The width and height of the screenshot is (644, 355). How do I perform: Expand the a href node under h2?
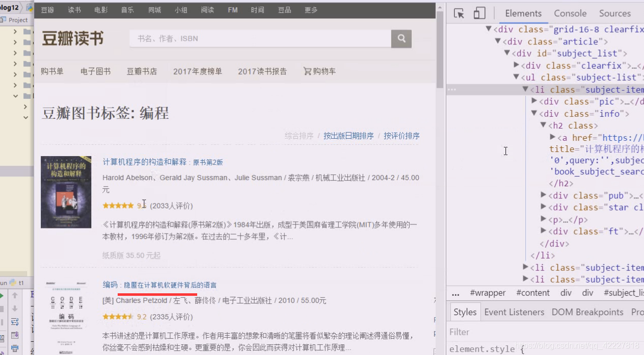[553, 137]
